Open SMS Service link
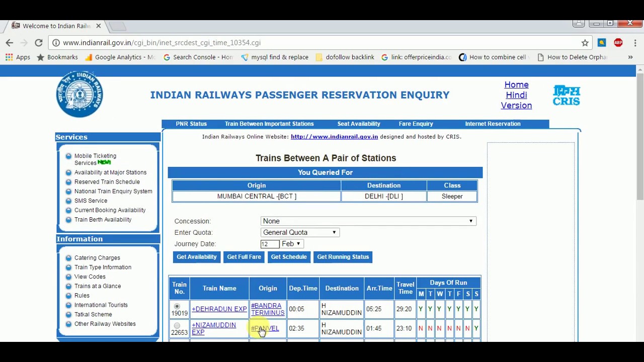644x362 pixels. pyautogui.click(x=91, y=201)
